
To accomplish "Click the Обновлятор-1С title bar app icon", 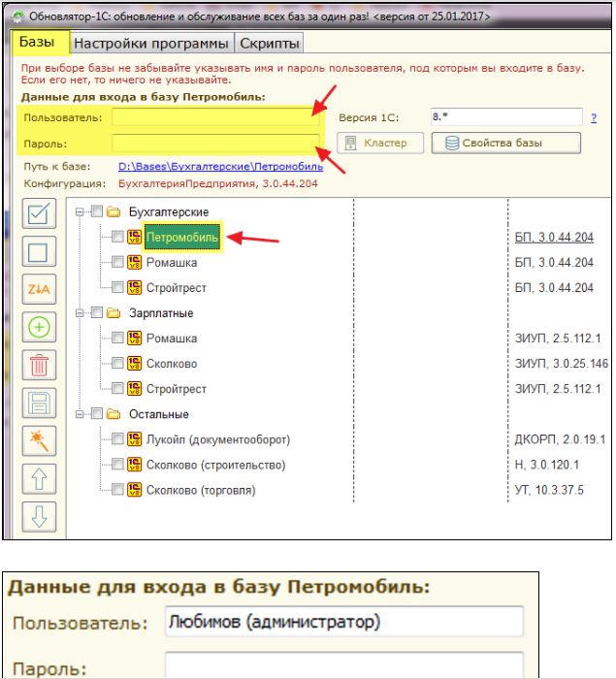I will [18, 16].
